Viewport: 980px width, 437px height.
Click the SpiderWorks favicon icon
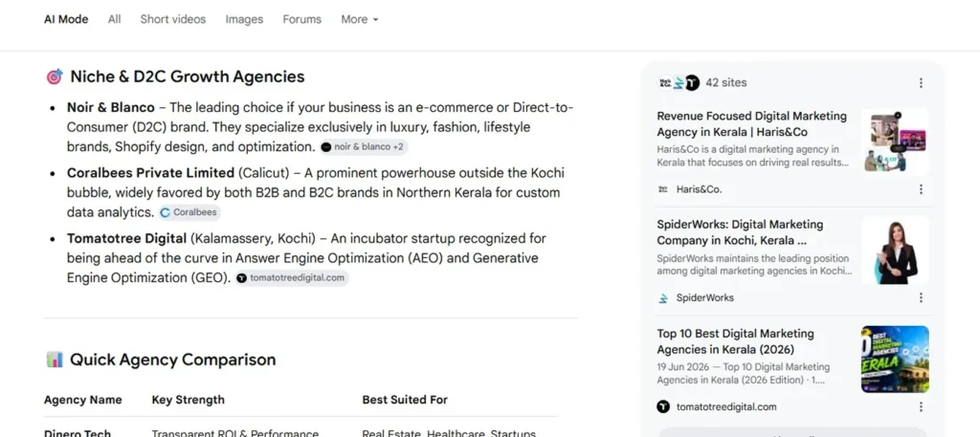coord(663,297)
